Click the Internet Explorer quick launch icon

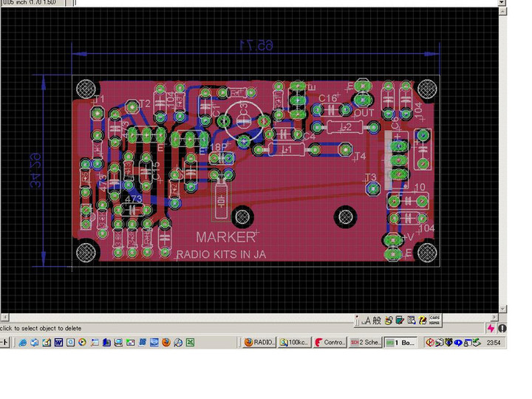pyautogui.click(x=23, y=343)
